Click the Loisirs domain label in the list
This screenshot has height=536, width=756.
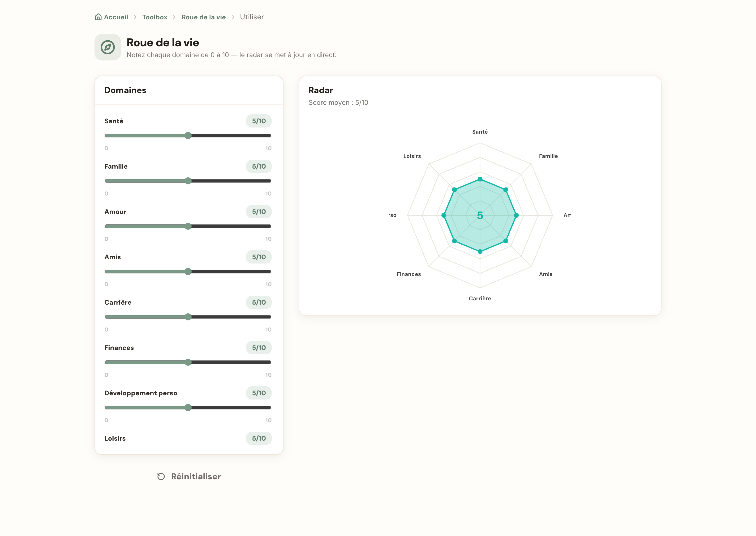115,438
